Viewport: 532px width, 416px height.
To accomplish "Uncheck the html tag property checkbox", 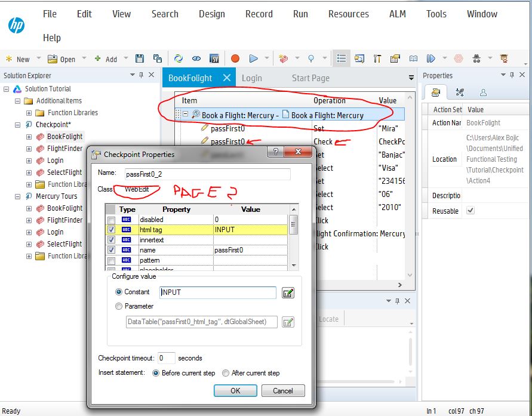I will (111, 230).
